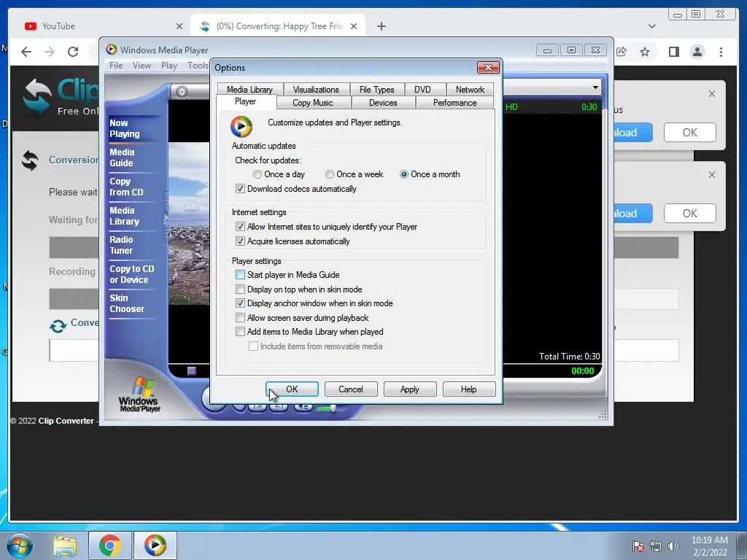Open Radio Tuner in Media Player
Viewport: 747px width, 560px height.
click(122, 245)
